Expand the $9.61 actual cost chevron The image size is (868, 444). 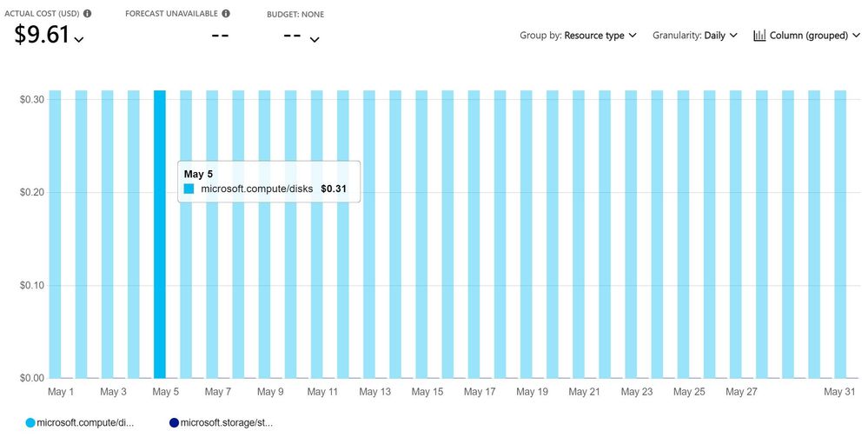click(x=78, y=39)
